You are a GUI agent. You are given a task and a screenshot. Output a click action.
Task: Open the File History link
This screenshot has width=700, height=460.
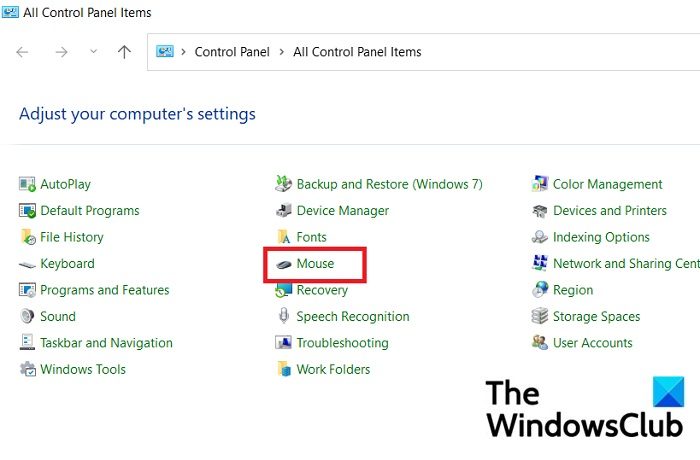pyautogui.click(x=72, y=237)
